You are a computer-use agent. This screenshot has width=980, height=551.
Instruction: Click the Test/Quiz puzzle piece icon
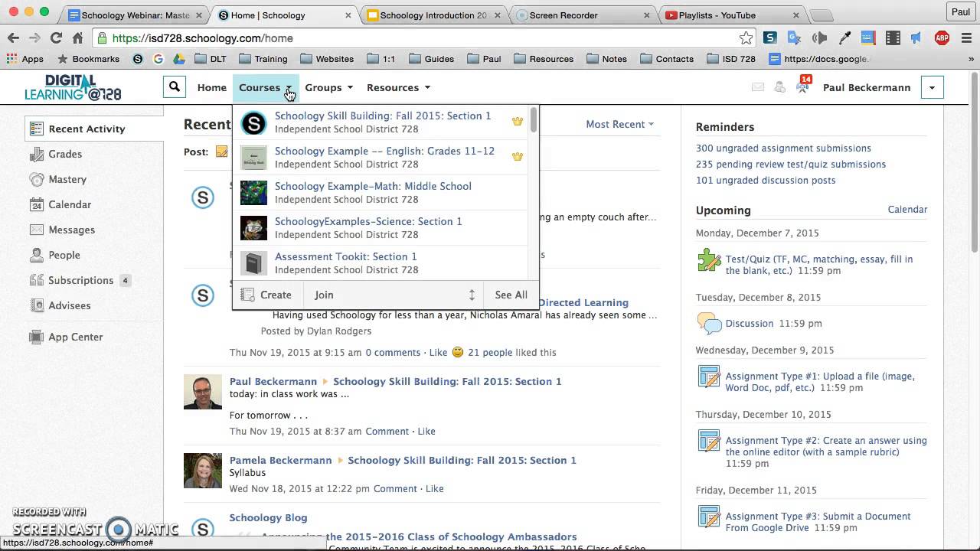pyautogui.click(x=709, y=260)
